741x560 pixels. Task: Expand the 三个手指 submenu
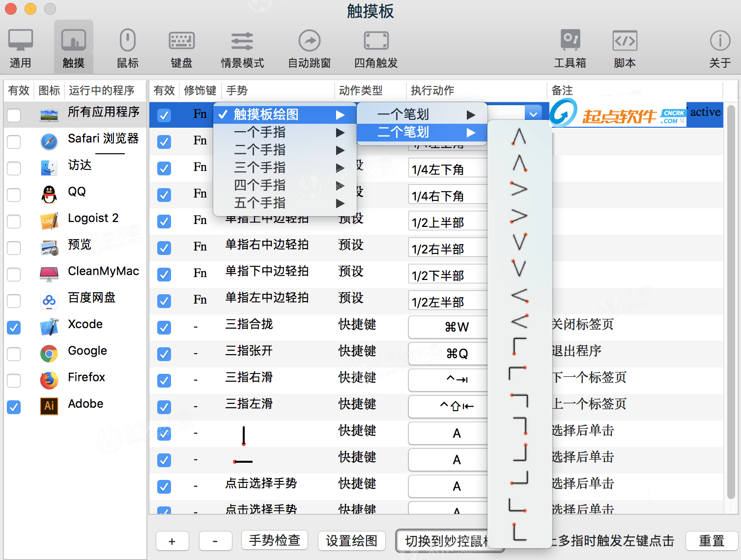click(x=260, y=168)
